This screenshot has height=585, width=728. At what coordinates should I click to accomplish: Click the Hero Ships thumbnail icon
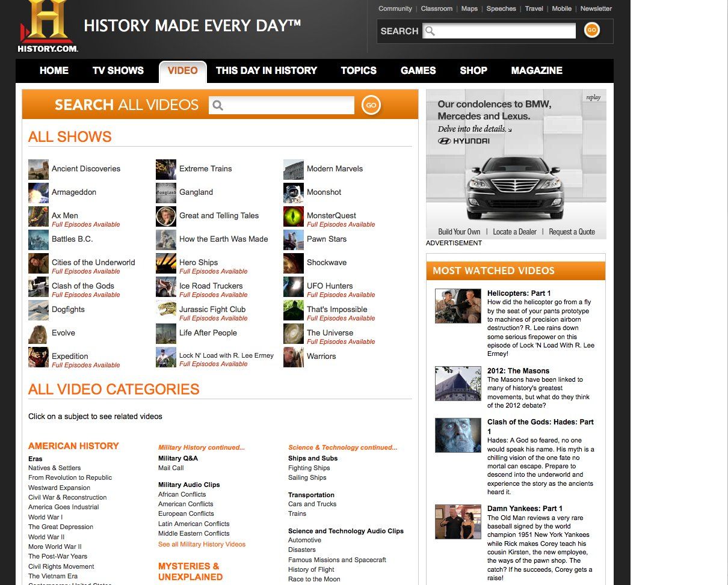click(x=166, y=263)
